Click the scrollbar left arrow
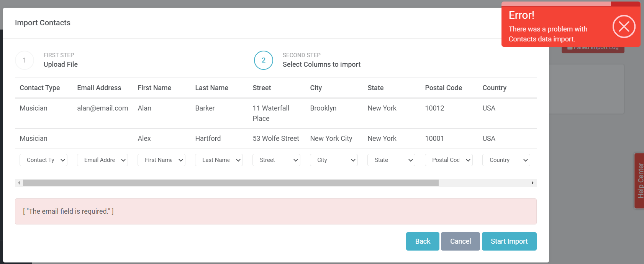The image size is (644, 264). tap(19, 183)
